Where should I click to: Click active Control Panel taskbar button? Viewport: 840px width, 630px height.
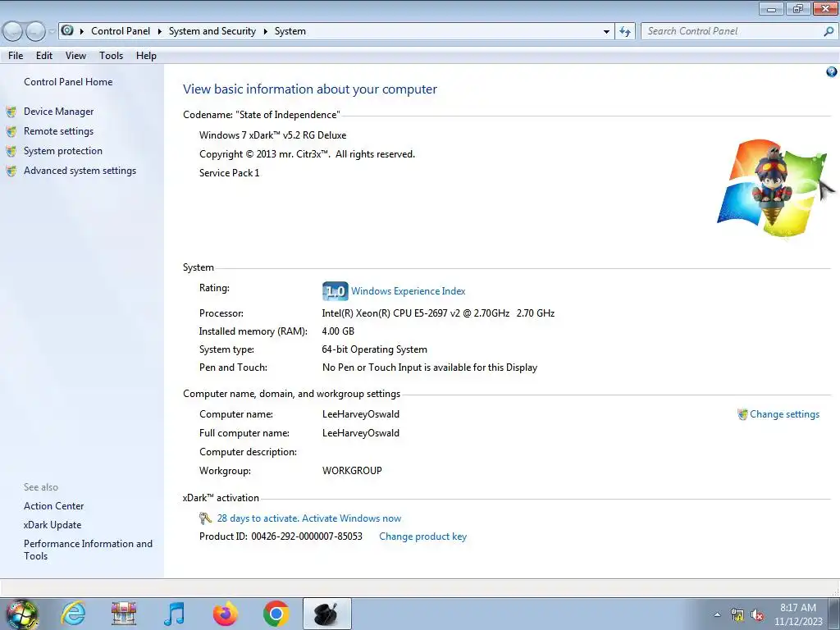click(x=327, y=614)
